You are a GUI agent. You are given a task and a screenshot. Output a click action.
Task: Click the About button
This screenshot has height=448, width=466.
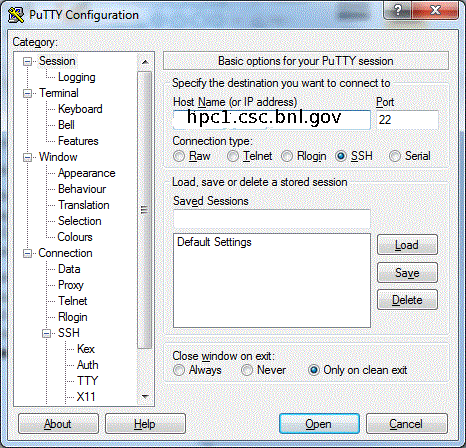(x=58, y=424)
